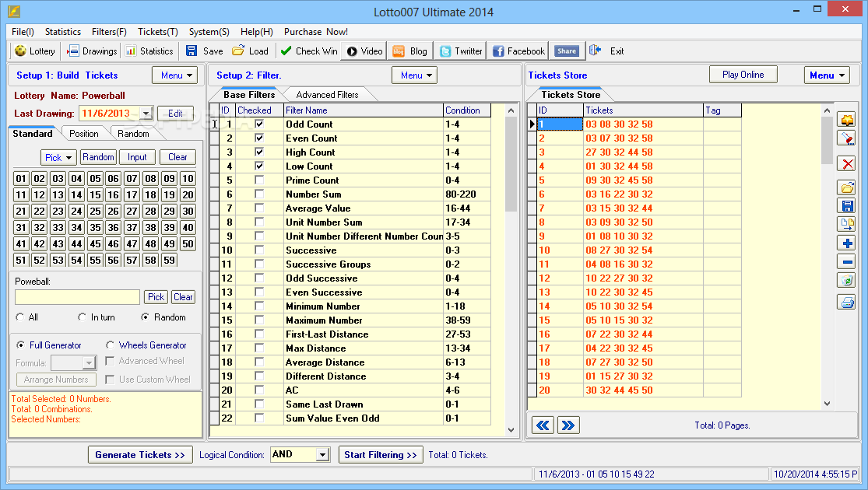The width and height of the screenshot is (868, 490).
Task: Check the Prime Count filter checkbox
Action: (x=259, y=180)
